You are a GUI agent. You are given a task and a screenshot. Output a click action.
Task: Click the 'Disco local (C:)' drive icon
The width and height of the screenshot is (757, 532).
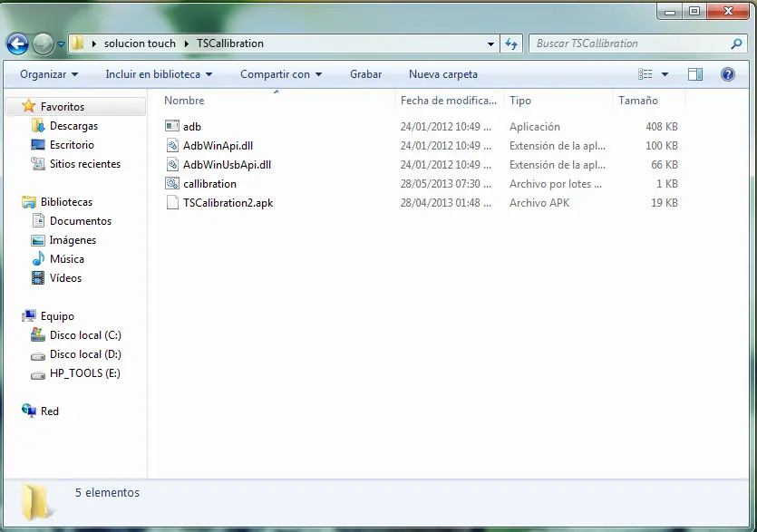pyautogui.click(x=38, y=334)
